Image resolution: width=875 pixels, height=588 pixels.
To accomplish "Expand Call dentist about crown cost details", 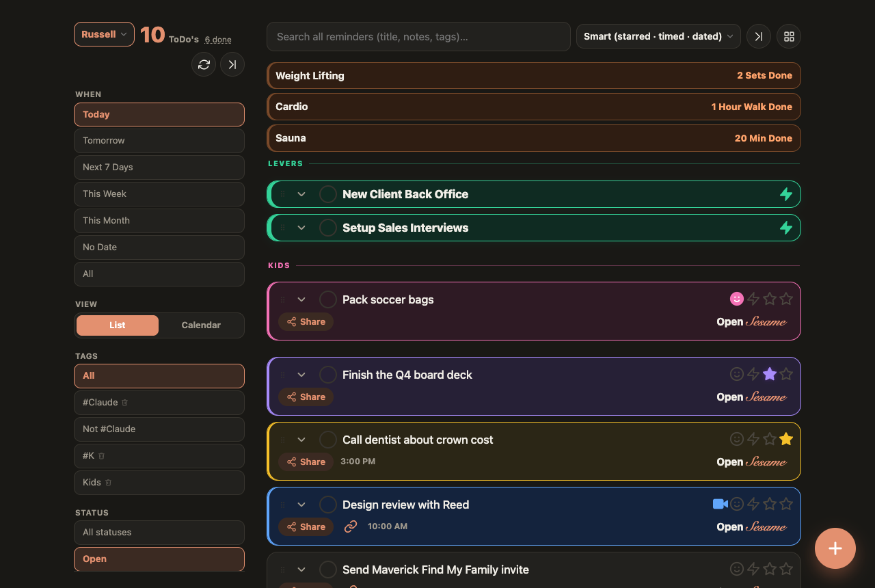I will coord(301,440).
